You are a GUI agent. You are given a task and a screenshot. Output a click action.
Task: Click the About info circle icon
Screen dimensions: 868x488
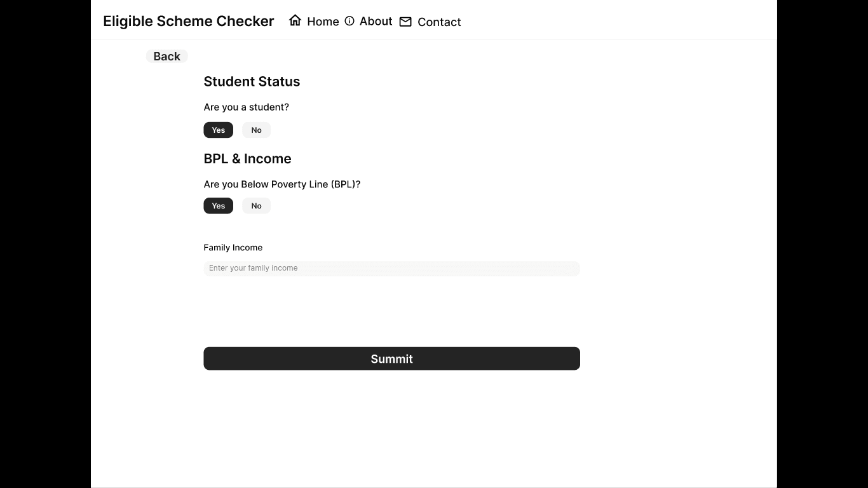click(x=349, y=21)
